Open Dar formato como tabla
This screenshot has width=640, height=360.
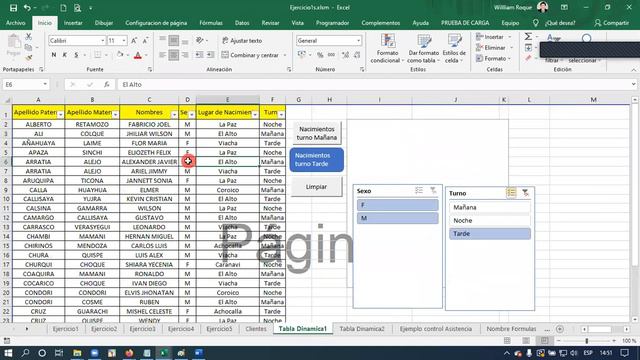424,49
